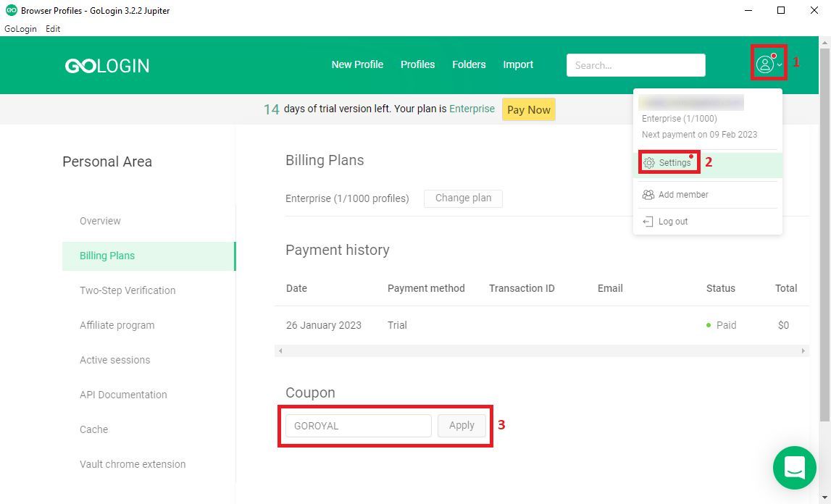Open Affiliate program section
This screenshot has width=831, height=504.
click(117, 325)
